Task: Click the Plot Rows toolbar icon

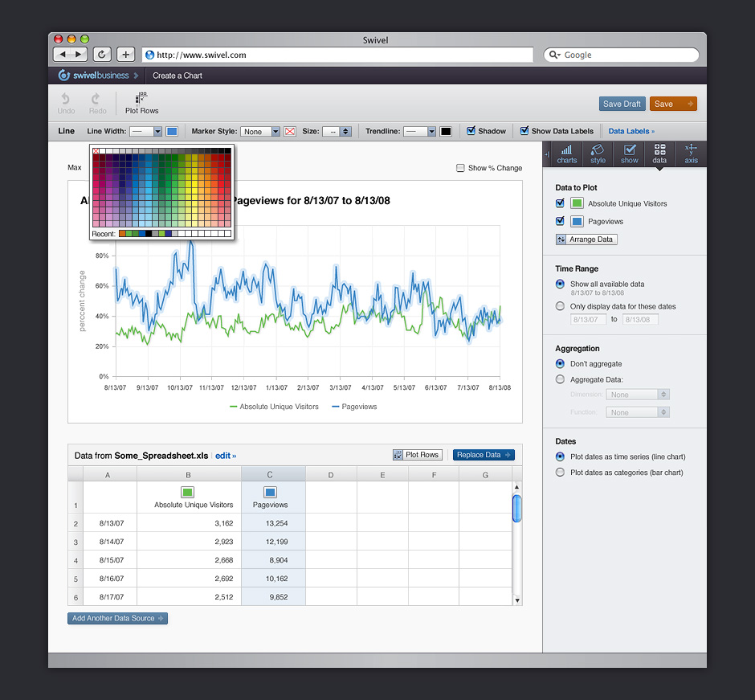Action: tap(141, 98)
